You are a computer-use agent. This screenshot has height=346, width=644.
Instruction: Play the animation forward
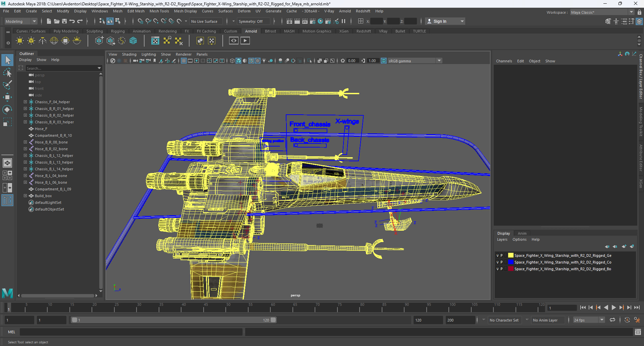(613, 307)
